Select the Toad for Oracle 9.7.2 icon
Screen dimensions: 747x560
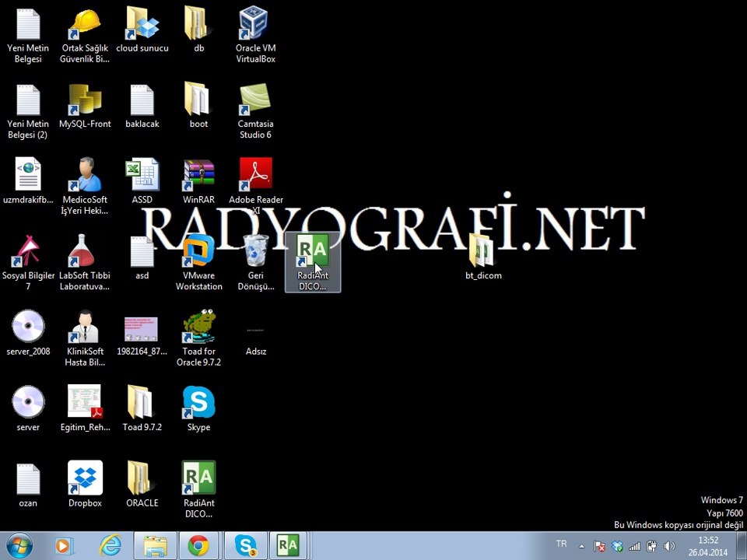pos(198,338)
